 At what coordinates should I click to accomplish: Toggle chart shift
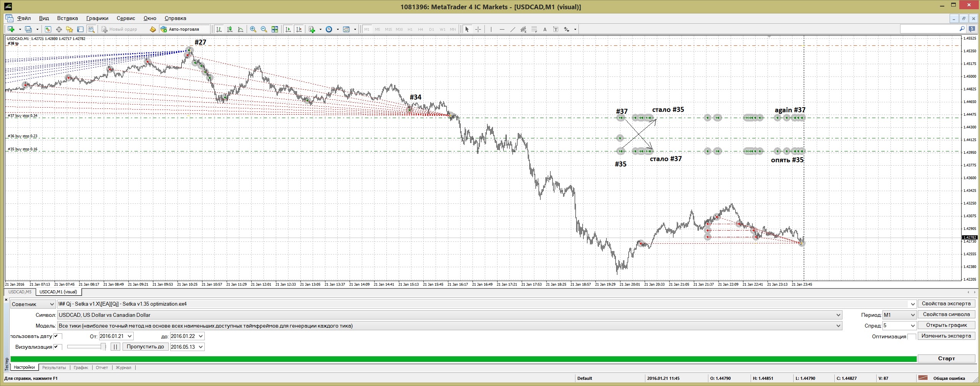tap(299, 29)
